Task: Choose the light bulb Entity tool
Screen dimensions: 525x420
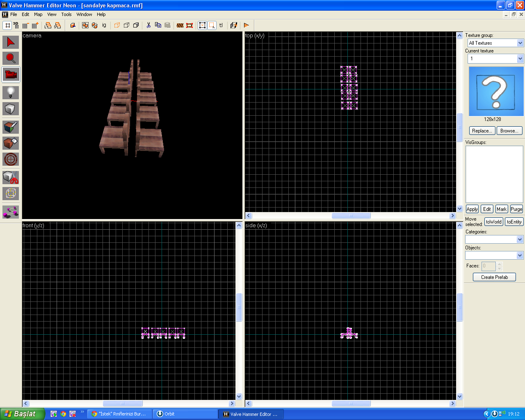Action: pyautogui.click(x=11, y=92)
